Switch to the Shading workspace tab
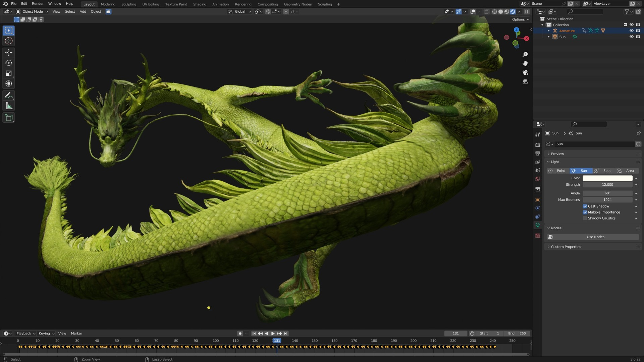 (200, 4)
